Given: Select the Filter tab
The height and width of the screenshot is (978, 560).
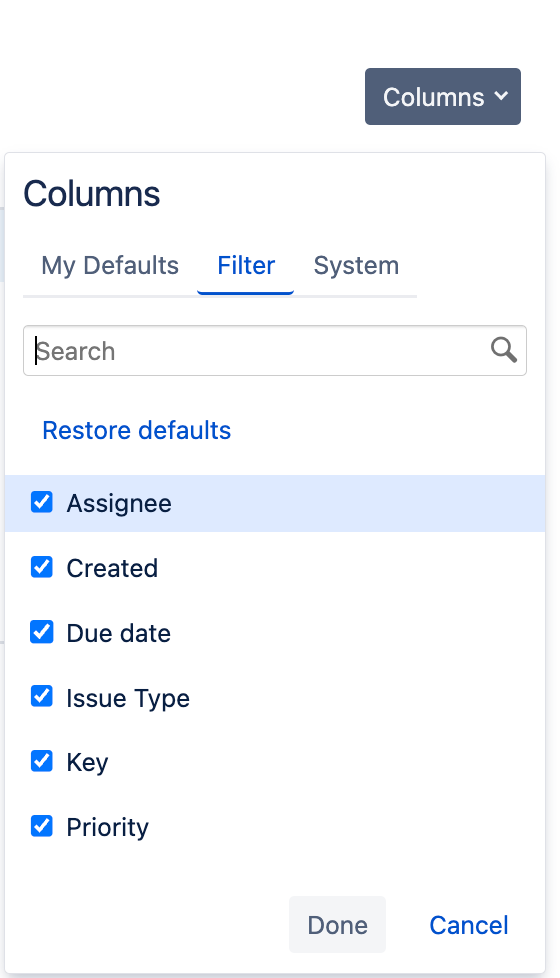Looking at the screenshot, I should 246,266.
